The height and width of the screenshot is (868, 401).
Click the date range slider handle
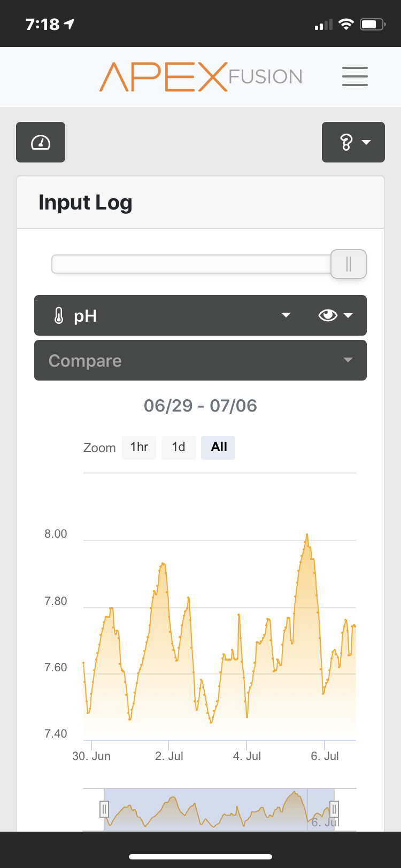(348, 264)
